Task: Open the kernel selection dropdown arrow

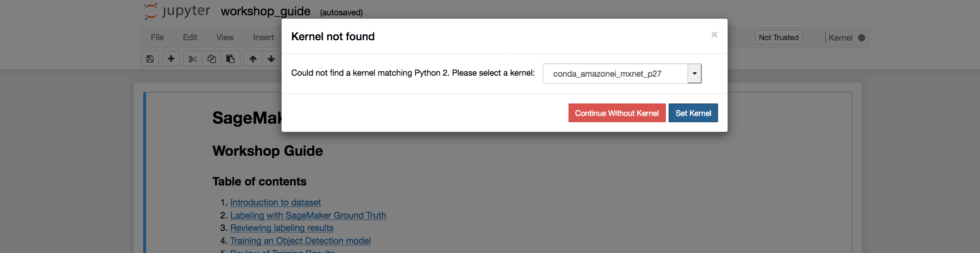Action: [695, 73]
